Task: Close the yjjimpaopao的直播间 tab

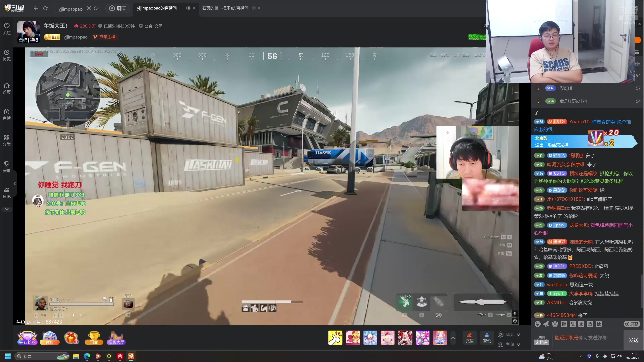Action: [x=194, y=8]
